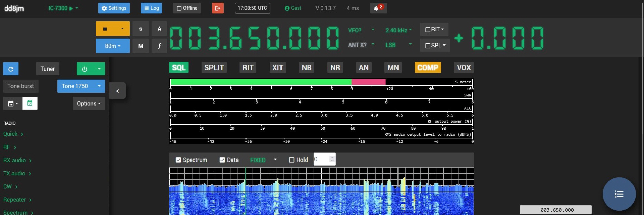The width and height of the screenshot is (644, 215).
Task: Expand the 2.40 kHz filter dropdown
Action: click(x=398, y=30)
